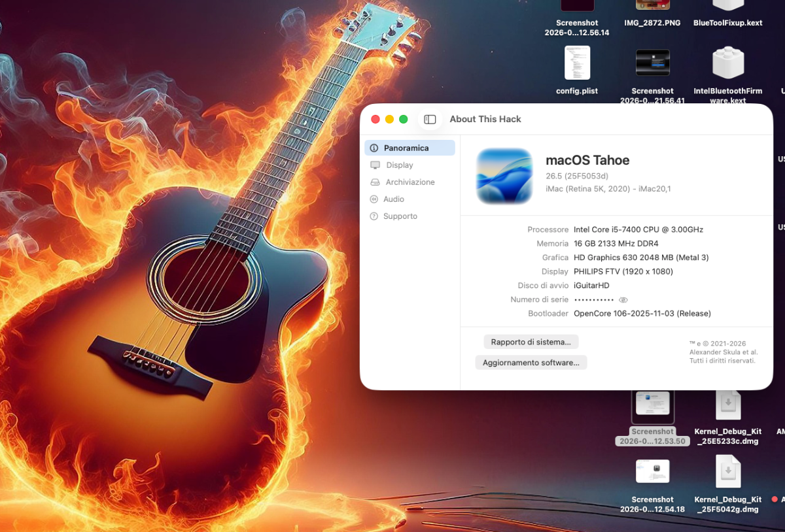Screen dimensions: 785x532
Task: Select Screenshot 12.56.14 desktop thumbnail
Action: pos(577,18)
